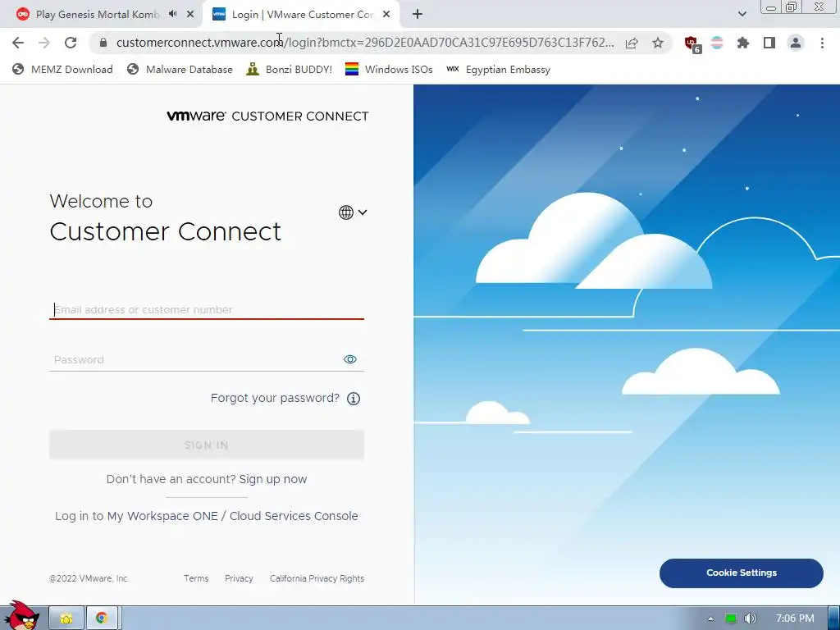Viewport: 840px width, 630px height.
Task: Open file explorer taskbar icon
Action: (x=66, y=619)
